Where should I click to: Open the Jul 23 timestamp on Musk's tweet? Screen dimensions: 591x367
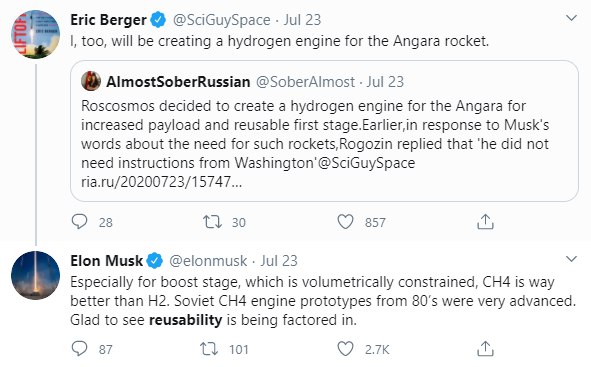(279, 261)
